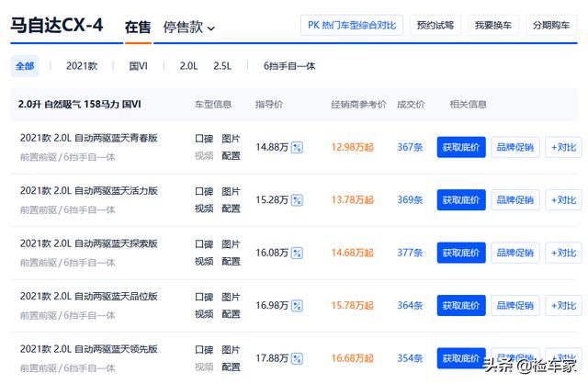Open price calculator icon next to 15.28万
This screenshot has width=588, height=384.
[297, 200]
